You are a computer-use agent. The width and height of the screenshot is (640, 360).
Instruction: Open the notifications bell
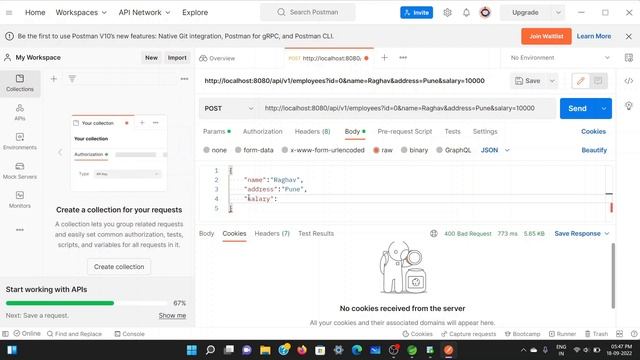466,13
